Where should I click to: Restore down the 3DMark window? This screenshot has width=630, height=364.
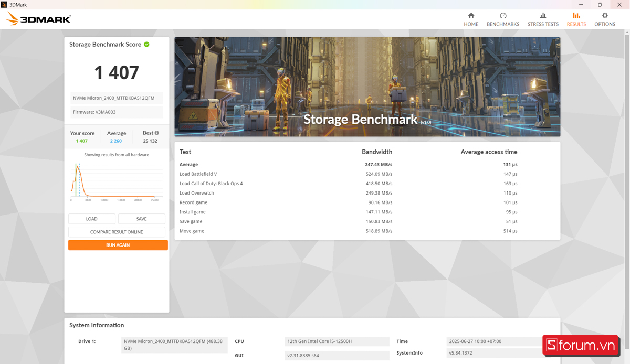600,5
